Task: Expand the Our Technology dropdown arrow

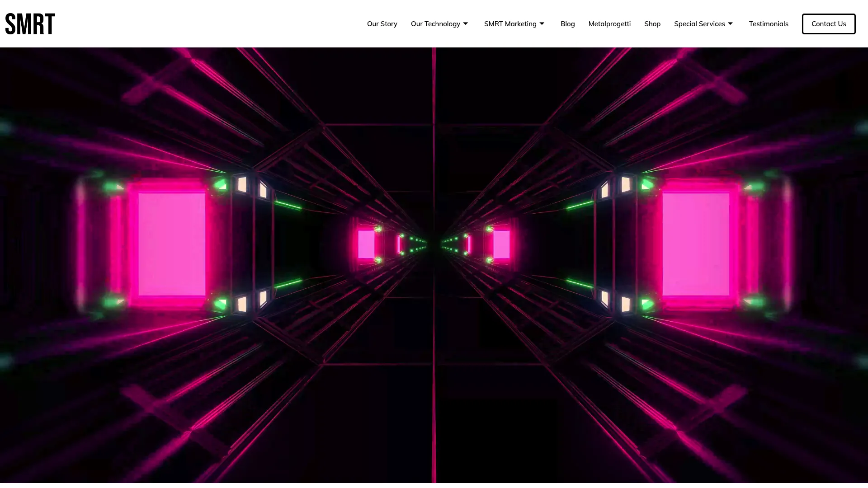Action: coord(465,23)
